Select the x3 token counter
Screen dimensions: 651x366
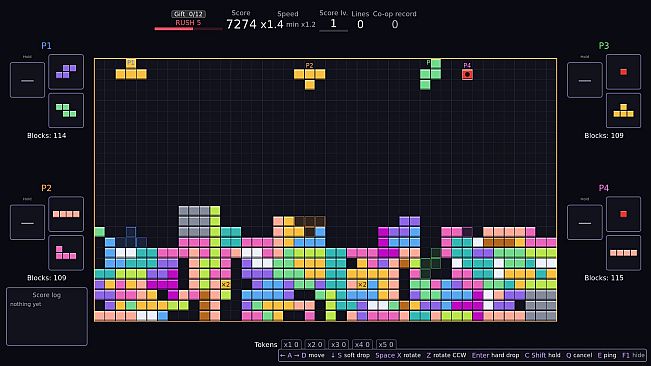338,344
